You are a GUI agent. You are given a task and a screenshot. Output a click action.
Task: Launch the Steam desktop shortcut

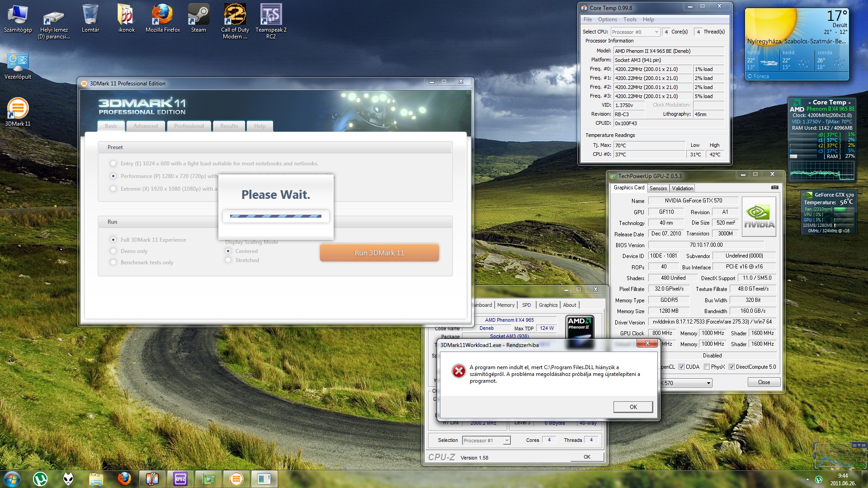coord(198,19)
